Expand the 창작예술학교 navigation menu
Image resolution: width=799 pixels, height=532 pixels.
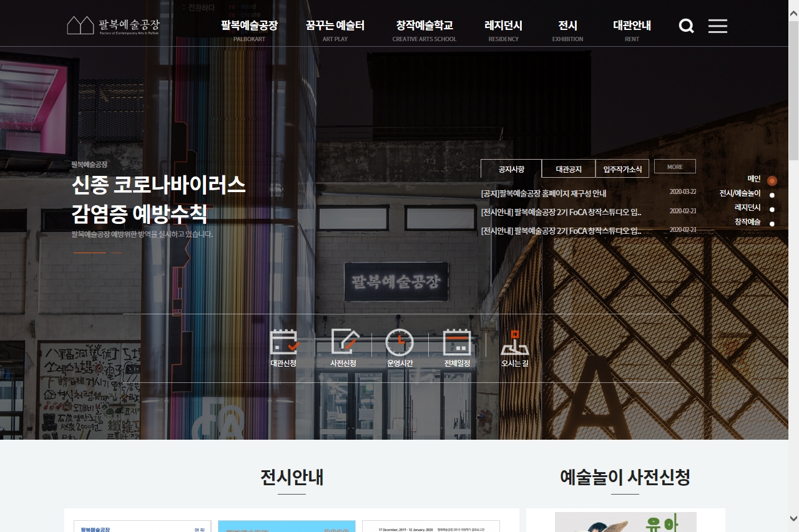pos(424,26)
